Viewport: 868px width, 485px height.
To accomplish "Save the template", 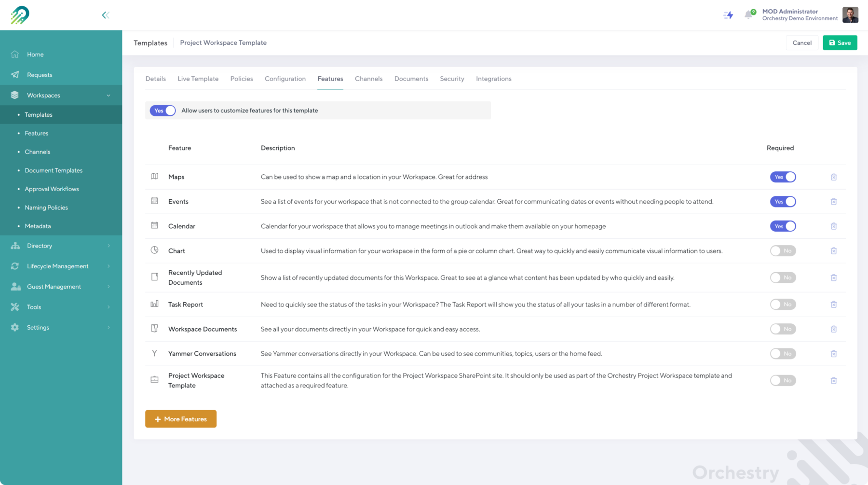I will 840,43.
